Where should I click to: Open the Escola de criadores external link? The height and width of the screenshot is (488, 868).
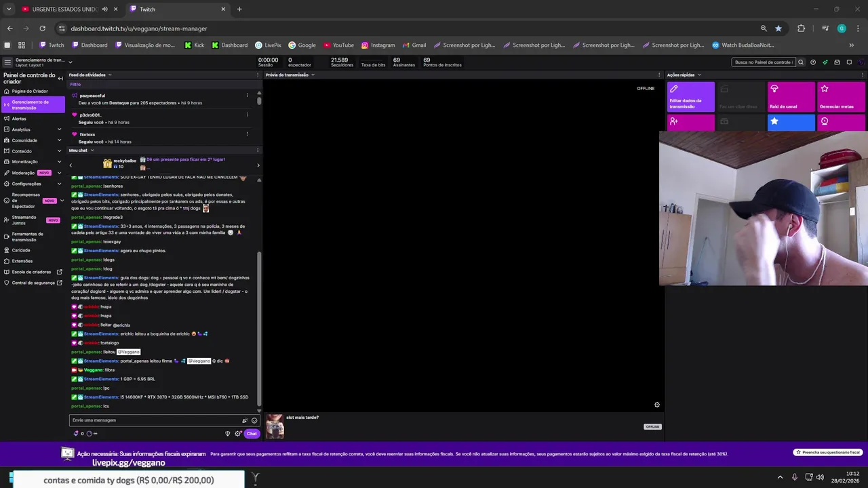33,272
